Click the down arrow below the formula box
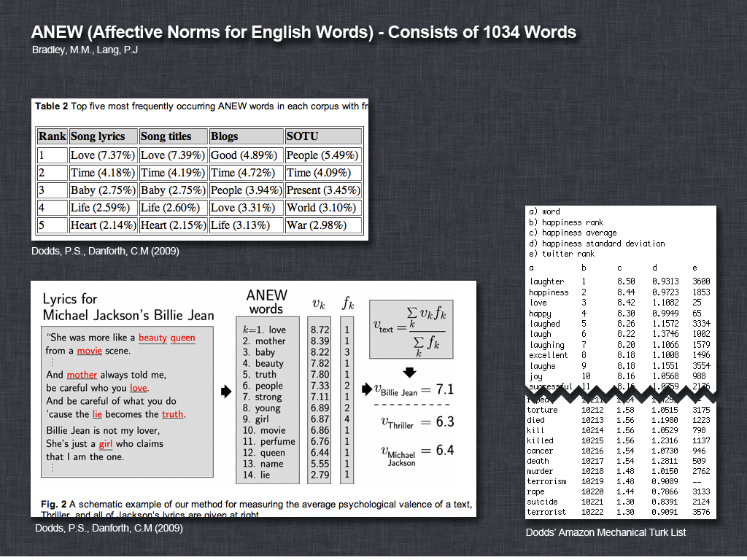 409,372
